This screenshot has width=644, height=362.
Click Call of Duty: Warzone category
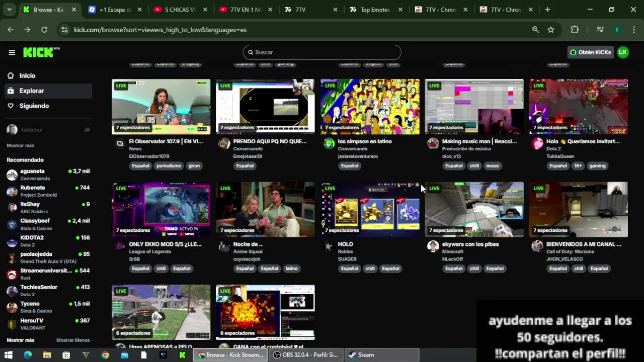point(570,251)
